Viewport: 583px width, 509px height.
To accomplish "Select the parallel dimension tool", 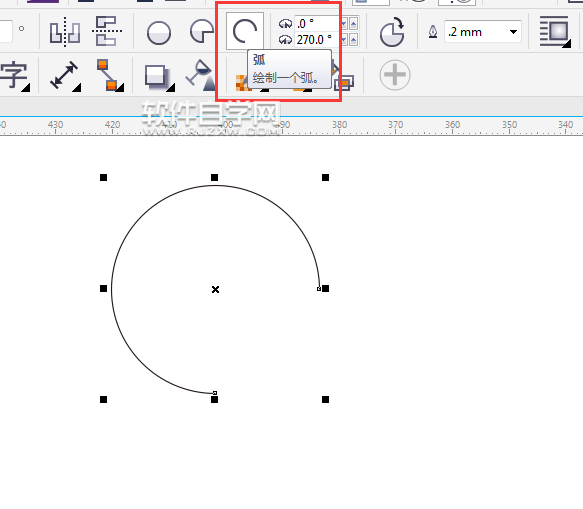I will (x=65, y=76).
